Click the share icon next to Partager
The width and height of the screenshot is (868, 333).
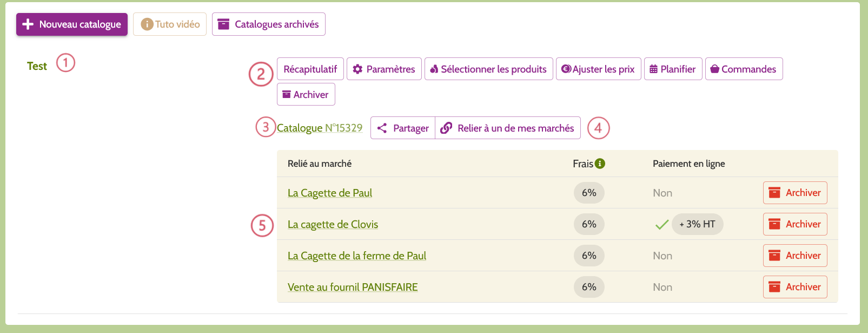click(x=382, y=128)
